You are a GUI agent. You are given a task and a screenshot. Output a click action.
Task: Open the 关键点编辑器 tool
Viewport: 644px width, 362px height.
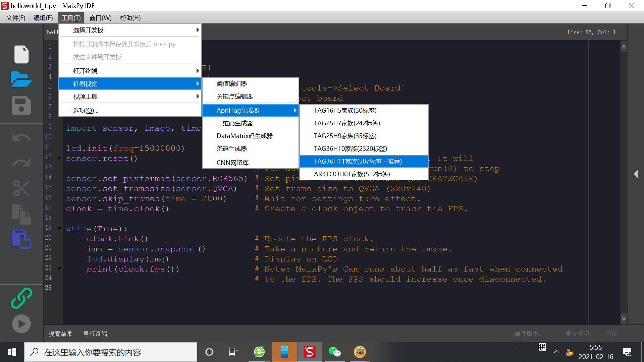point(251,97)
